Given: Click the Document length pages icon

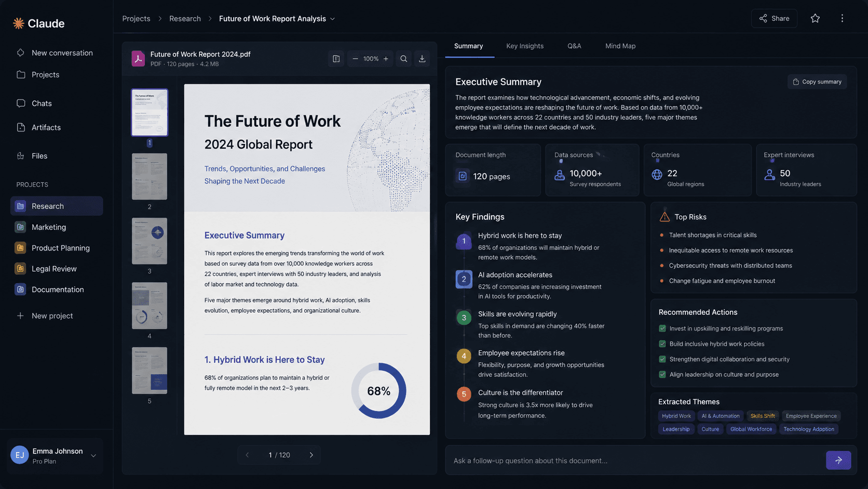Looking at the screenshot, I should click(x=463, y=176).
